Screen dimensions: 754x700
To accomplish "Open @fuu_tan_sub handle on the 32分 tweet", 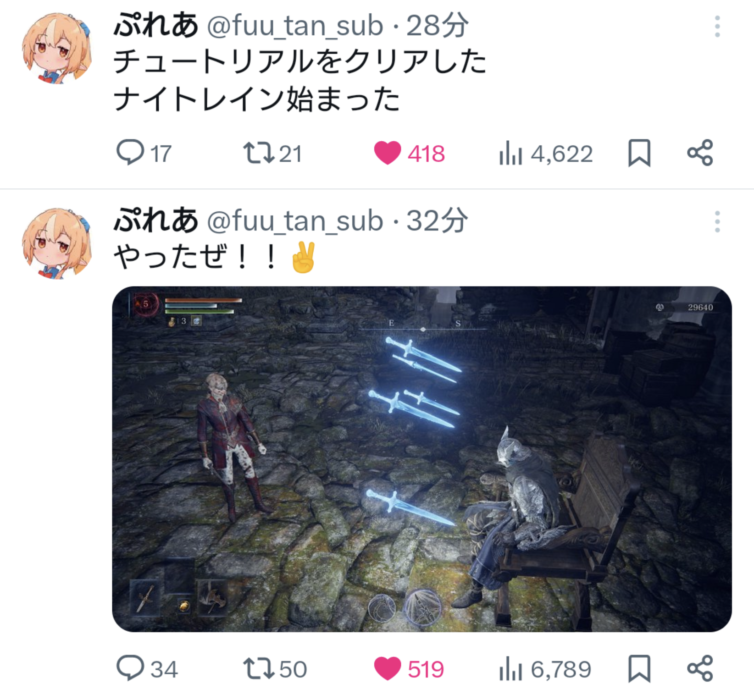I will pyautogui.click(x=295, y=221).
